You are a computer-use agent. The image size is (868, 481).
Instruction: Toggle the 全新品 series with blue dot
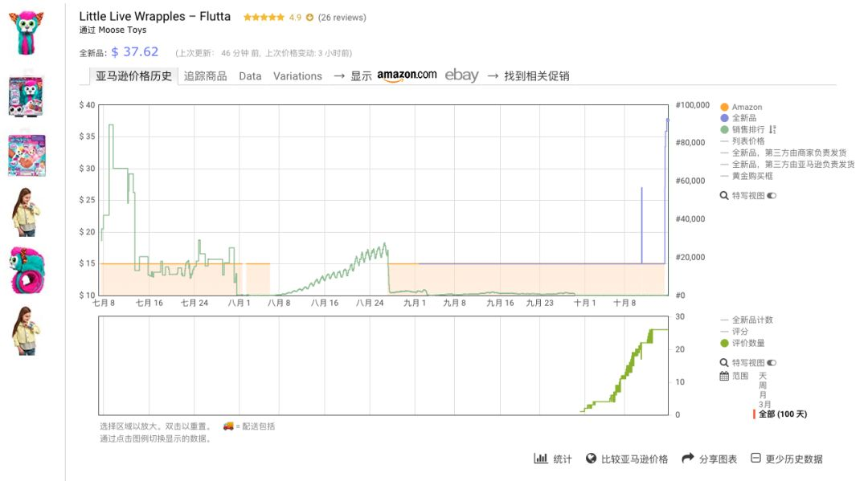point(739,118)
